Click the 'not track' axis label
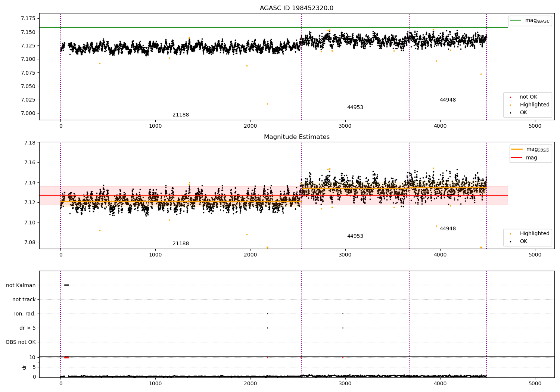Screen dimensions: 560x392 point(24,300)
